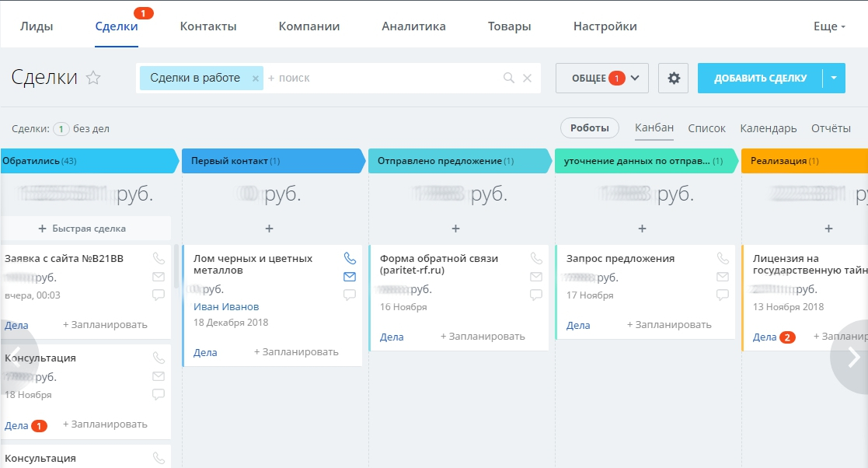Viewport: 868px width, 468px height.
Task: Click Запланировать on 'Запрос предложения' card
Action: tap(669, 324)
